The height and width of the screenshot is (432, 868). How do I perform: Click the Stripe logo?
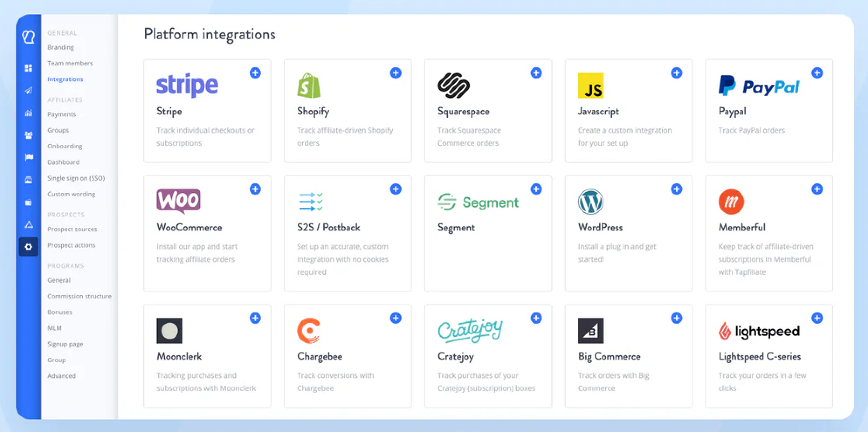(x=187, y=86)
